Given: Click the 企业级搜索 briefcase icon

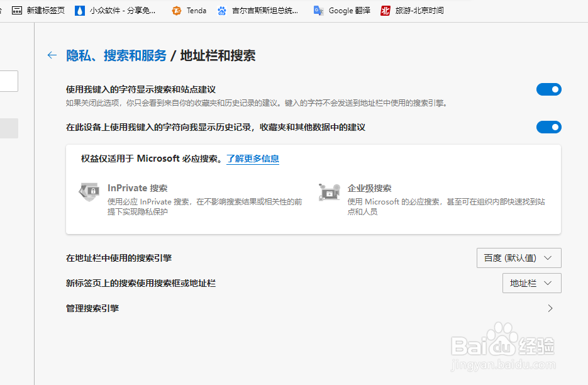Looking at the screenshot, I should point(330,192).
